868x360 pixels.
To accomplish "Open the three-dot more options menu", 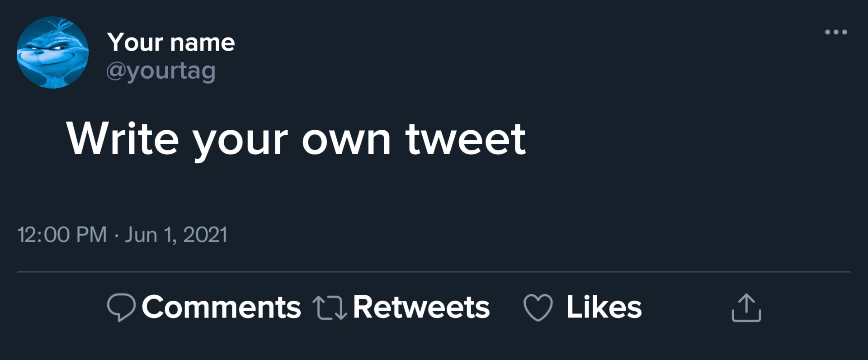I will click(835, 32).
